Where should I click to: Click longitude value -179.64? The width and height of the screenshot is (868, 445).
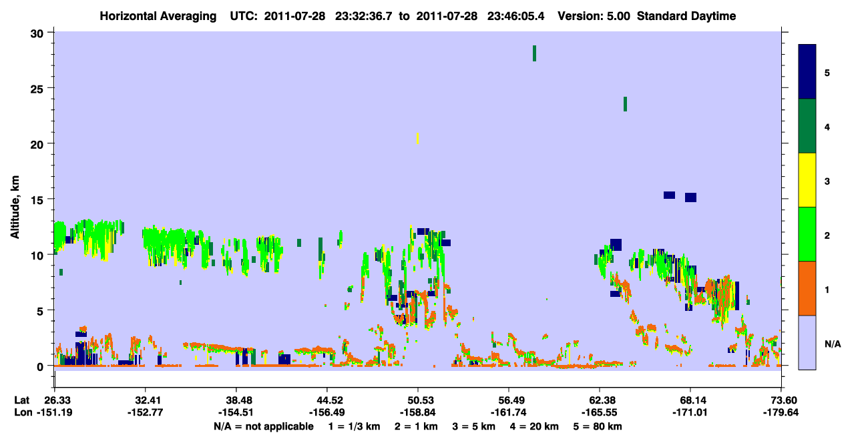pos(782,412)
